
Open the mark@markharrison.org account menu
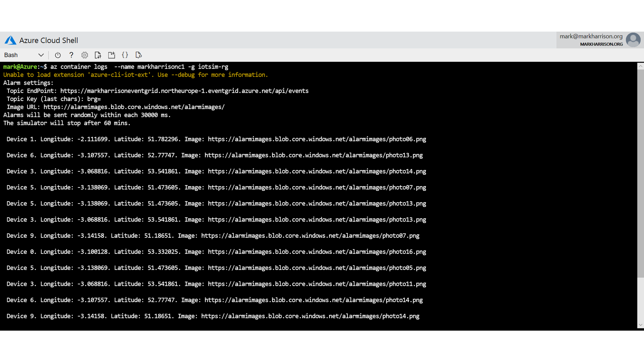click(x=591, y=36)
